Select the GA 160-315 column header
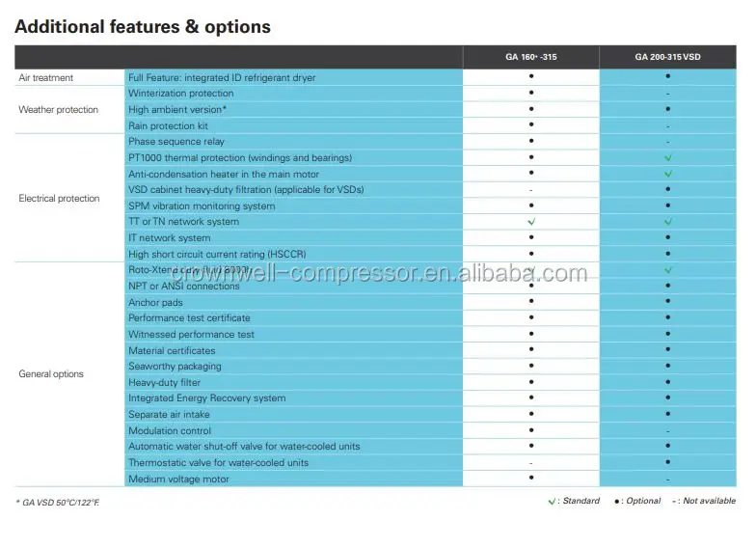 coord(531,57)
